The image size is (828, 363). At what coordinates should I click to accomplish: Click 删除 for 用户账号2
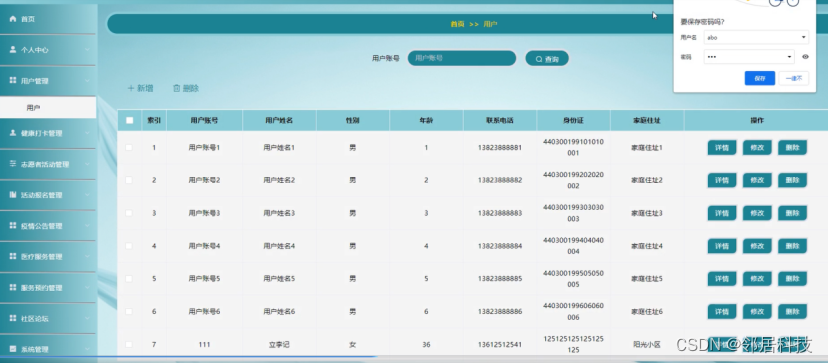(x=792, y=181)
